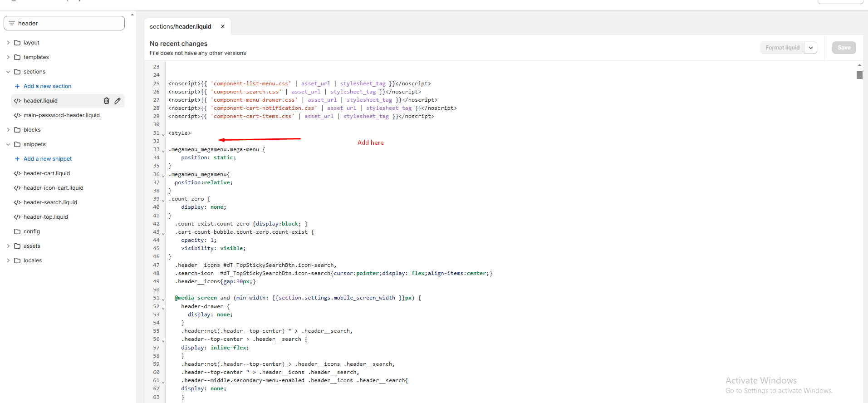This screenshot has width=868, height=403.
Task: Click code icon of header-icon-cart.liquid
Action: pos(17,188)
